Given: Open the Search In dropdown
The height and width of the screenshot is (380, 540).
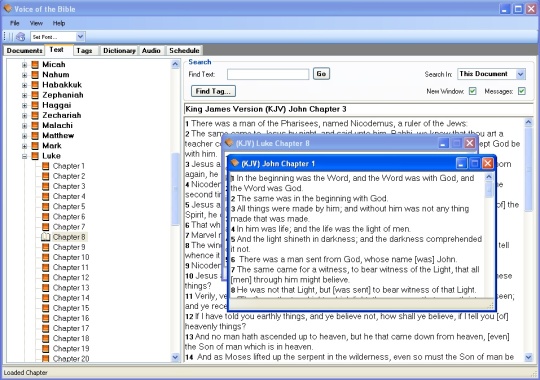Looking at the screenshot, I should pos(521,74).
